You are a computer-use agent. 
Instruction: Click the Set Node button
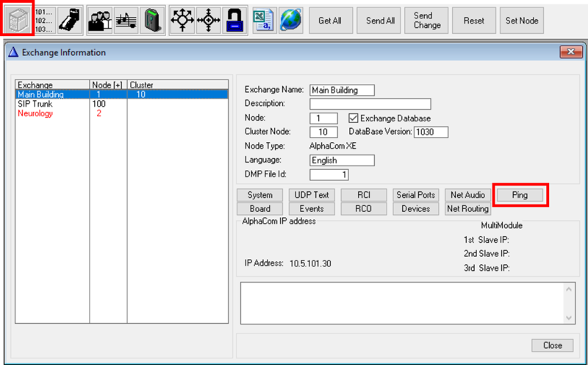click(x=522, y=21)
